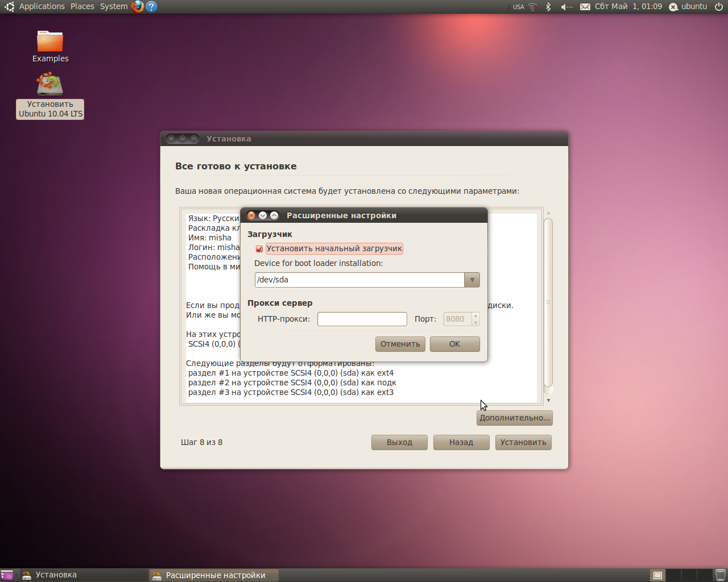Select the Install Ubuntu 10.04 LTS desktop icon
728x582 pixels.
pos(50,96)
